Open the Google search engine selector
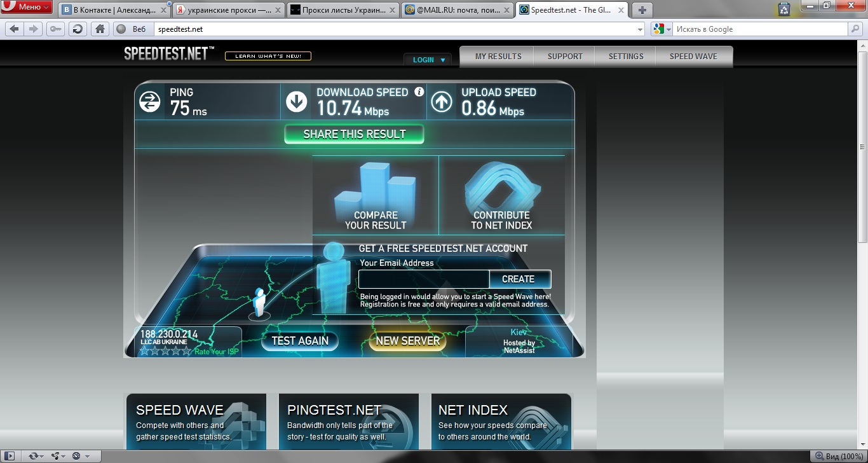The height and width of the screenshot is (463, 868). click(x=661, y=29)
